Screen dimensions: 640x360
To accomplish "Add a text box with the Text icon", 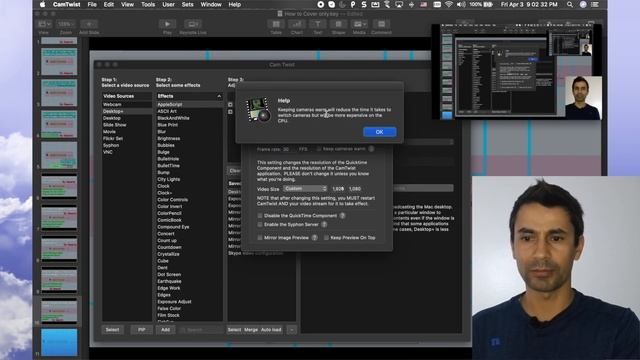I will click(x=318, y=24).
